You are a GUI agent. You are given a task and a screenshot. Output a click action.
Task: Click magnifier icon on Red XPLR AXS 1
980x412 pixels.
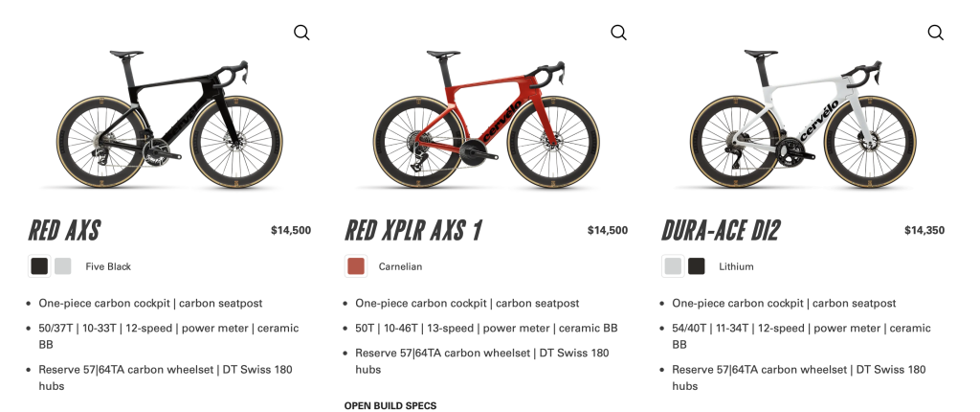(618, 33)
